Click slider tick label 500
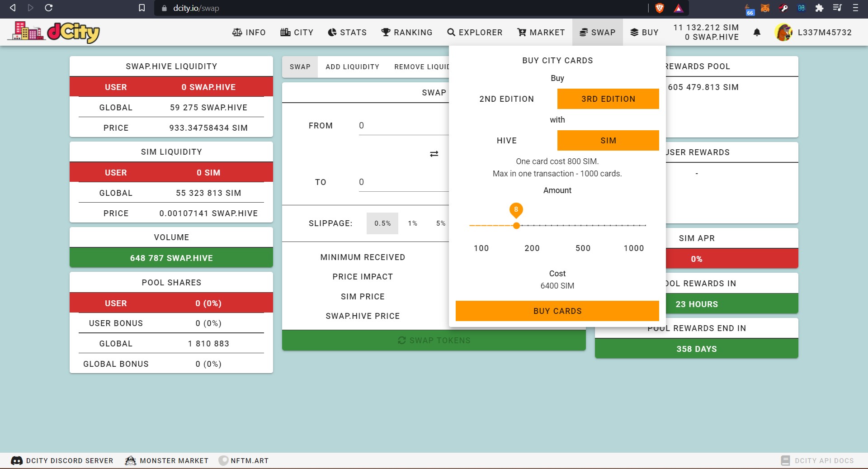The image size is (868, 469). (x=583, y=248)
